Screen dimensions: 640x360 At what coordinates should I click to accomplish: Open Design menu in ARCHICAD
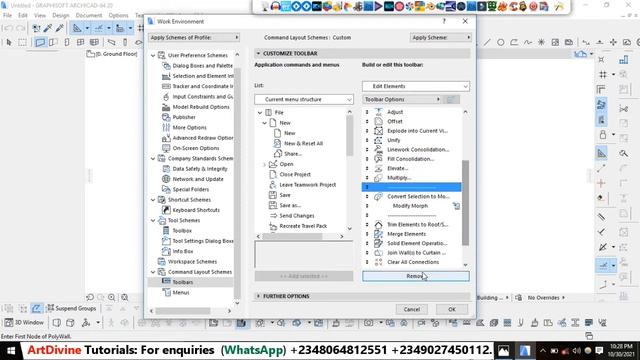(61, 16)
